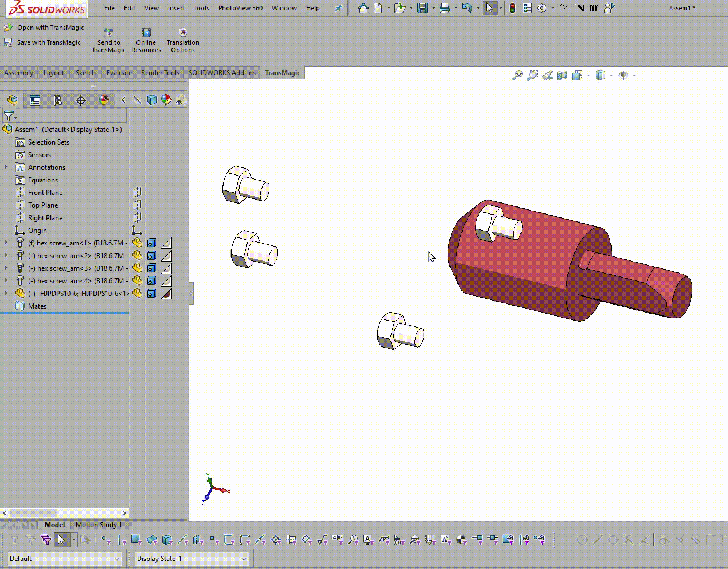Viewport: 728px width, 569px height.
Task: Expand the hex screw_am<1> component
Action: point(6,243)
